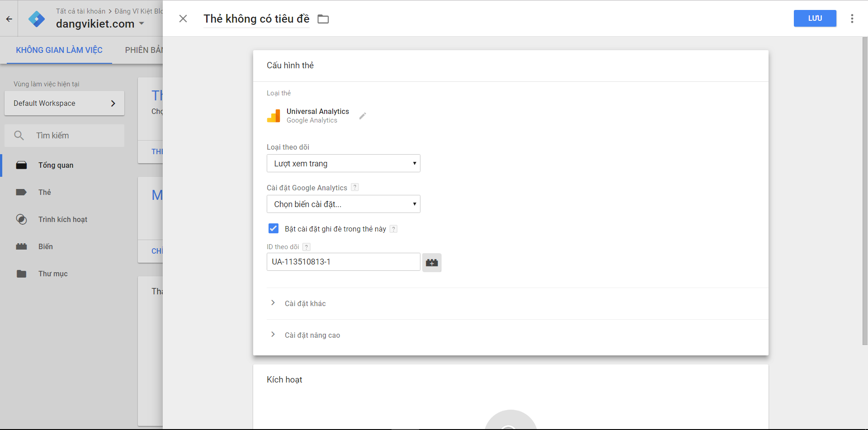Viewport: 868px width, 430px height.
Task: Click the back arrow icon
Action: (x=9, y=19)
